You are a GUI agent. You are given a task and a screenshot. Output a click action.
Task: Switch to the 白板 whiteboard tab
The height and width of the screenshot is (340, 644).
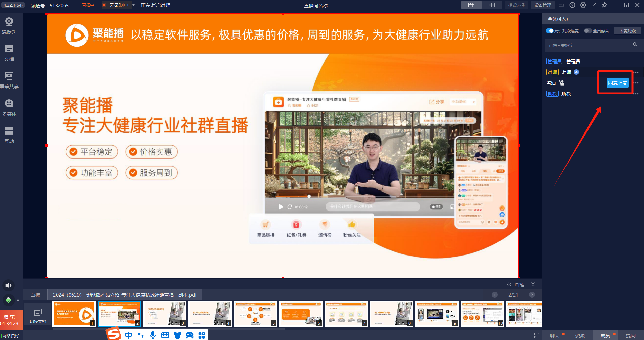35,295
